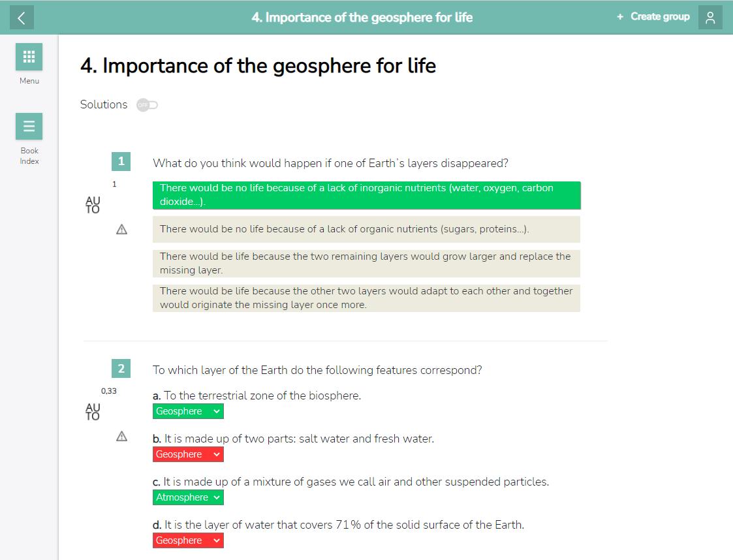Open the Menu grid icon
The width and height of the screenshot is (733, 560).
(x=29, y=57)
